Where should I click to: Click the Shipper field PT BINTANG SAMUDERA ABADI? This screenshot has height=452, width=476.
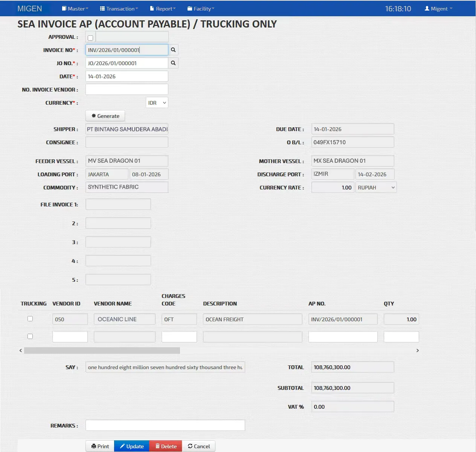(x=127, y=129)
